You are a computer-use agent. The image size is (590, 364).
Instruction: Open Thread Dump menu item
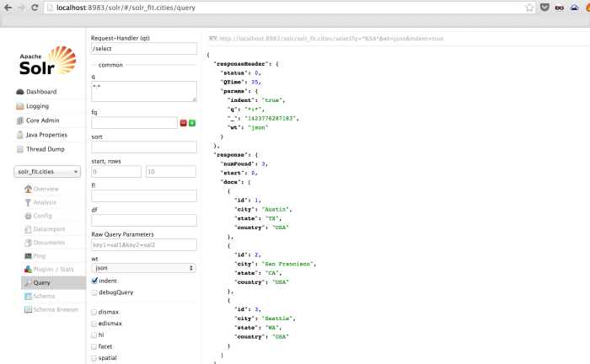click(46, 149)
